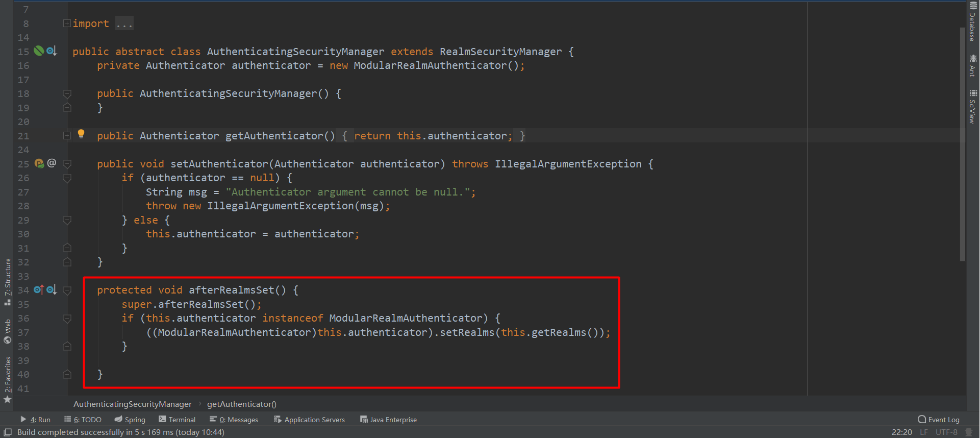Click the RealmSecurityManager class name on line 15

click(x=500, y=52)
